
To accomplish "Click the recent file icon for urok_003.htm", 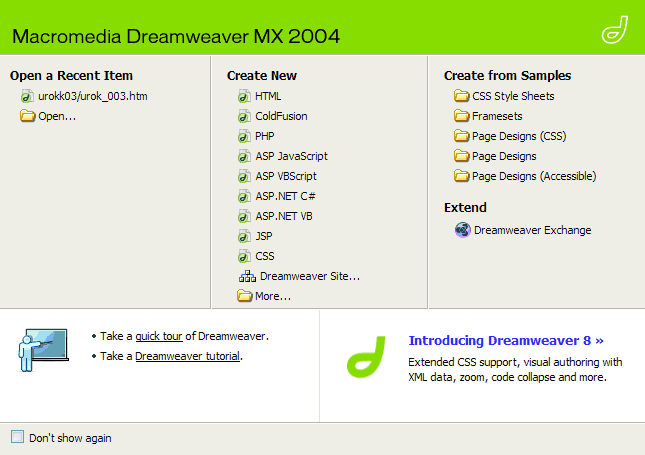I will pyautogui.click(x=27, y=96).
